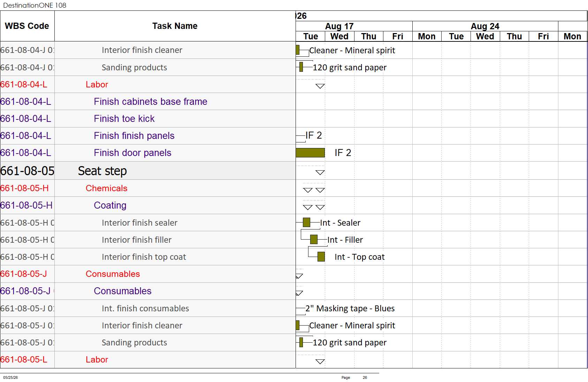Click the 2" Masking tape - Blues label
Image resolution: width=588 pixels, height=382 pixels.
pos(350,309)
